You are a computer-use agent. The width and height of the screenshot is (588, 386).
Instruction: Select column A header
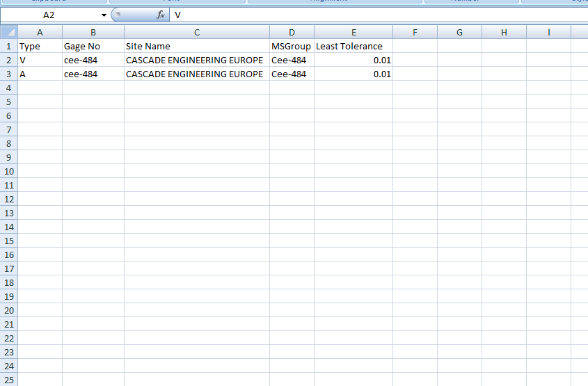tap(40, 33)
